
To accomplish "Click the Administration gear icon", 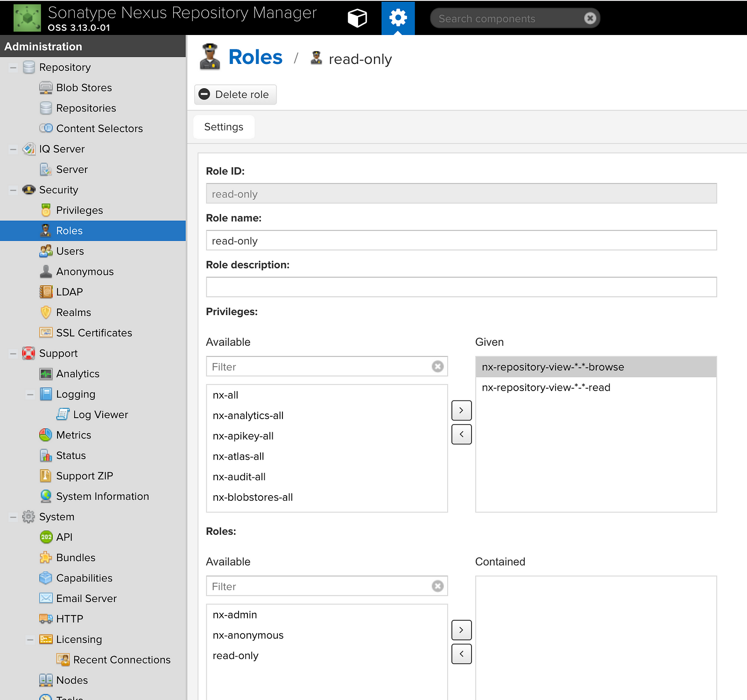I will pos(398,18).
